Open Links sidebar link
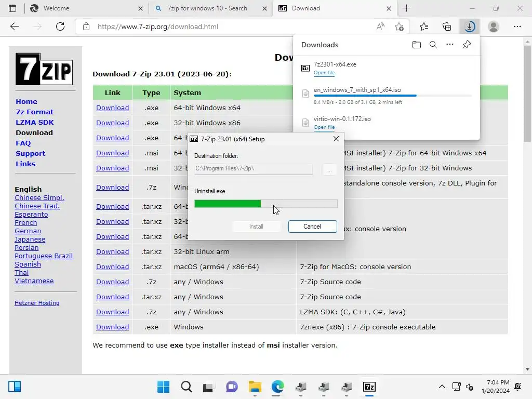Image resolution: width=532 pixels, height=399 pixels. click(x=25, y=164)
